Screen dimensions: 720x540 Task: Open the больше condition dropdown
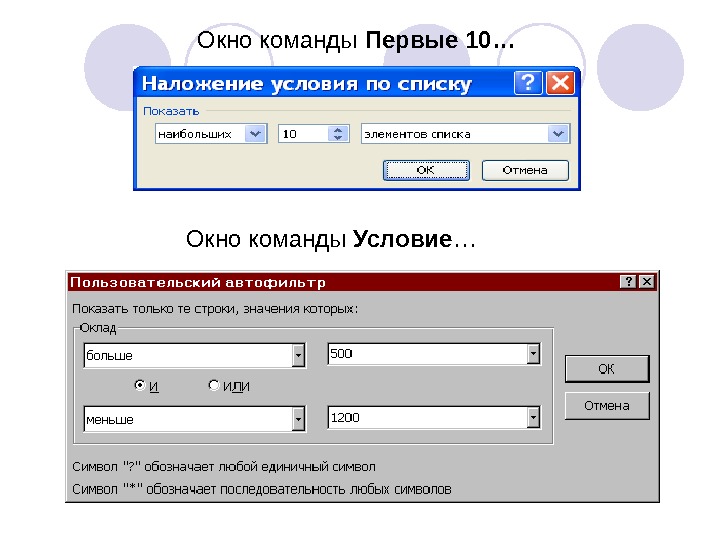[298, 355]
